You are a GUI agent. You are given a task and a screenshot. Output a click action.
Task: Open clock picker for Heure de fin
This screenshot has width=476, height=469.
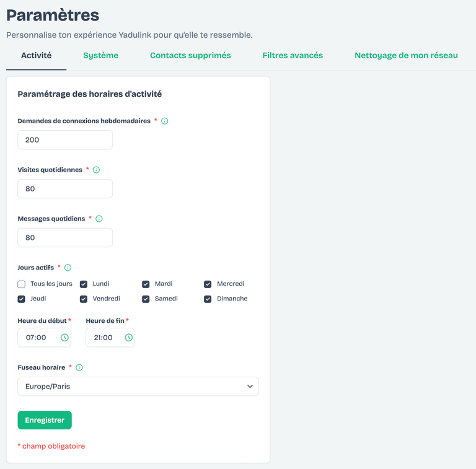128,338
